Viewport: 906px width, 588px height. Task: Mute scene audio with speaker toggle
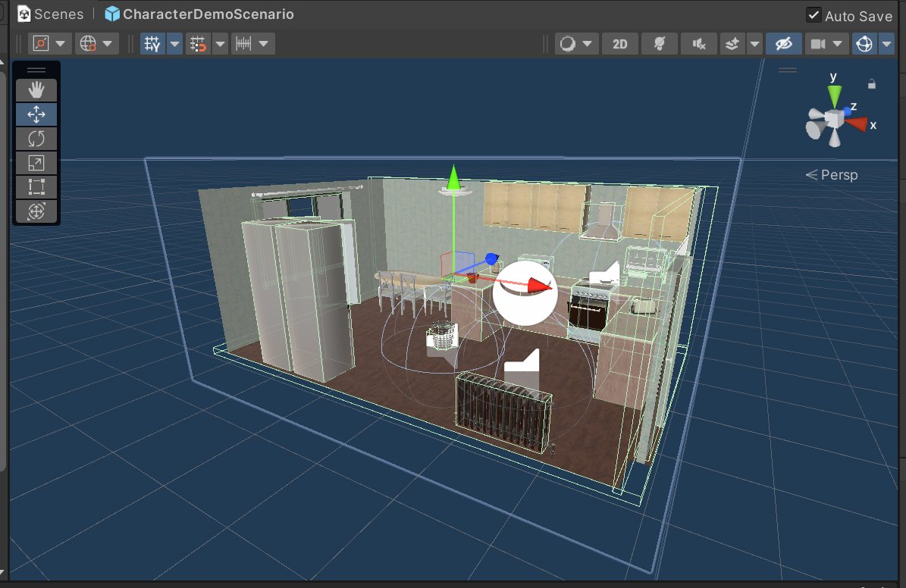(x=698, y=43)
